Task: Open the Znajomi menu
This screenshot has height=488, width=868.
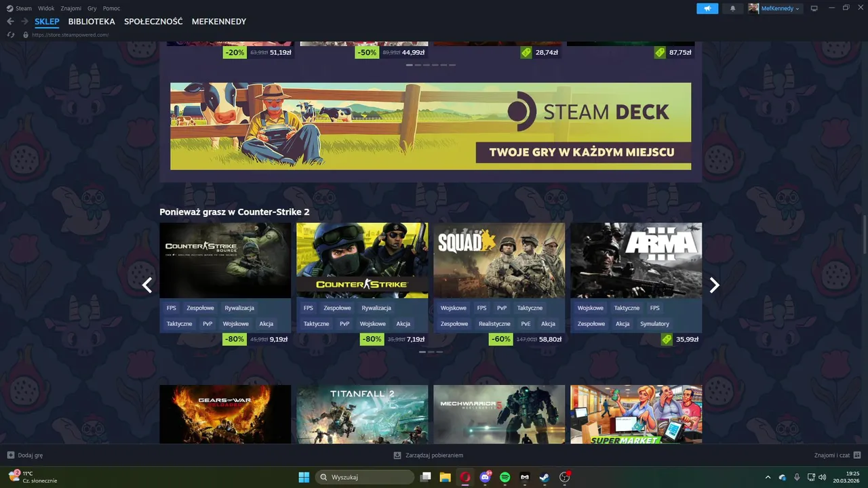Action: (71, 8)
